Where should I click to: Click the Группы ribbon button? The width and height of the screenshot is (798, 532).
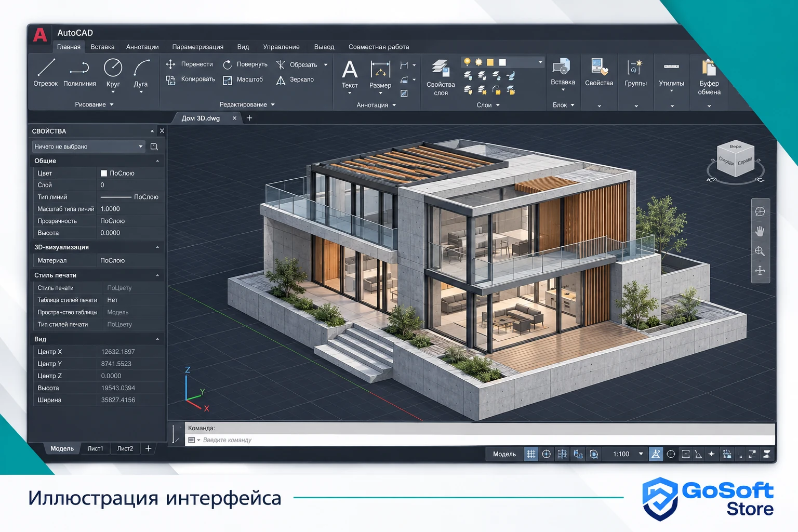pos(635,73)
